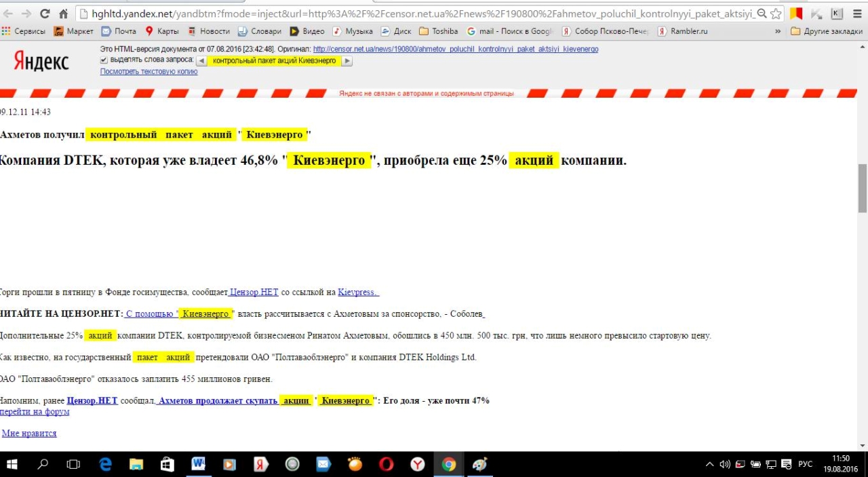Open the Opera browser taskbar icon
868x477 pixels.
pyautogui.click(x=386, y=464)
